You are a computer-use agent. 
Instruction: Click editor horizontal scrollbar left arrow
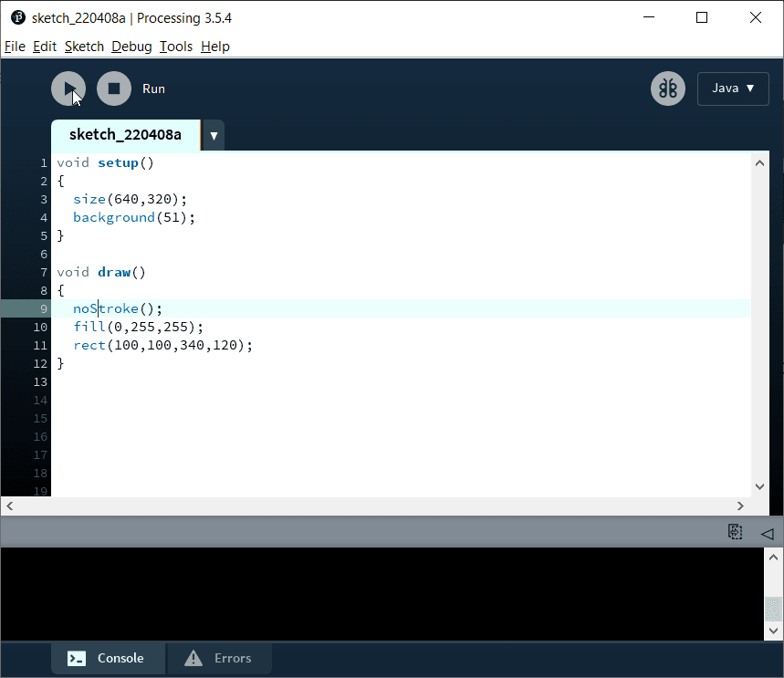(x=10, y=506)
